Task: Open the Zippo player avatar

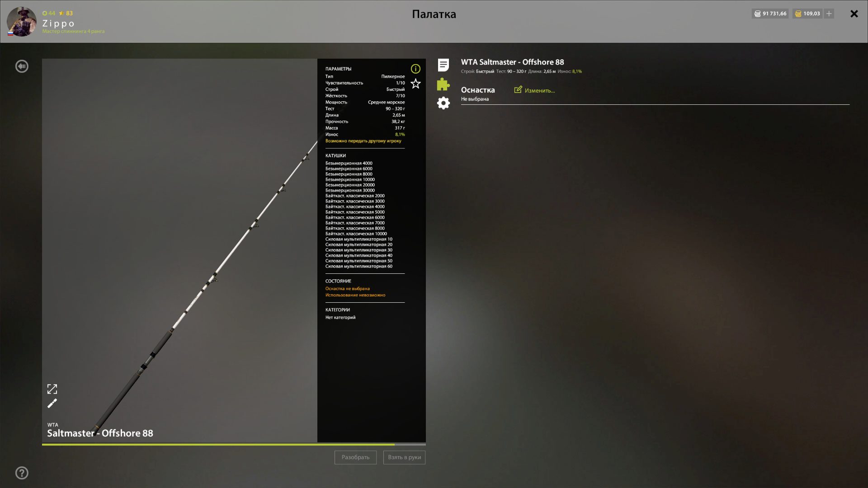Action: point(22,22)
